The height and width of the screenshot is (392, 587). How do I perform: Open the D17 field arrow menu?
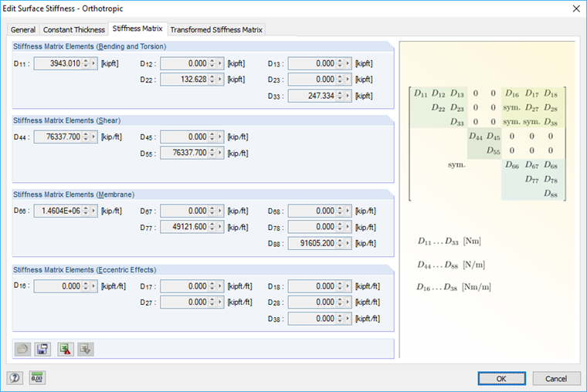220,286
